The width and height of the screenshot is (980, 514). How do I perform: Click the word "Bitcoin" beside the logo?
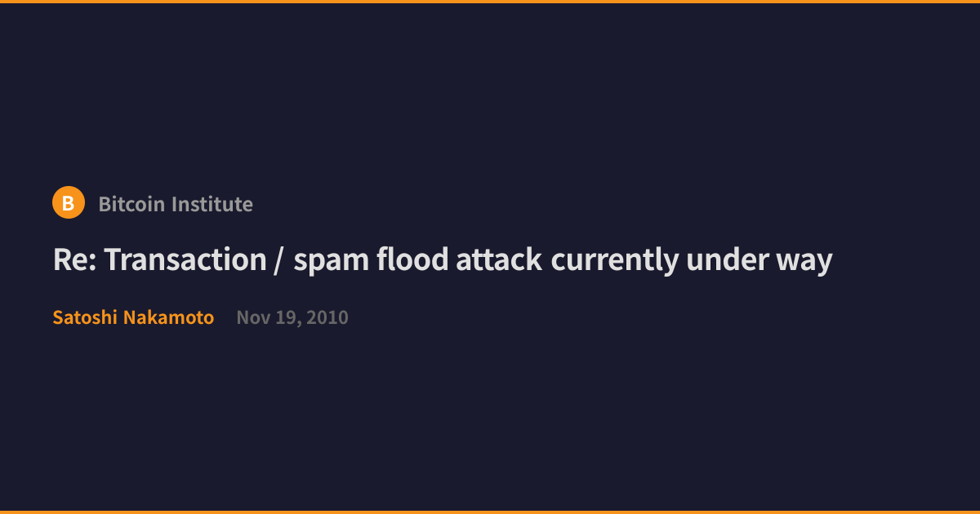[x=133, y=204]
